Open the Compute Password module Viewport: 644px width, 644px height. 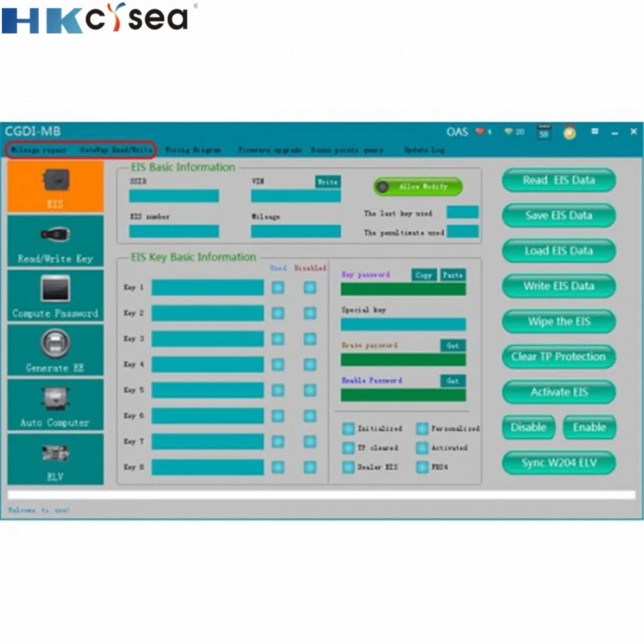55,296
